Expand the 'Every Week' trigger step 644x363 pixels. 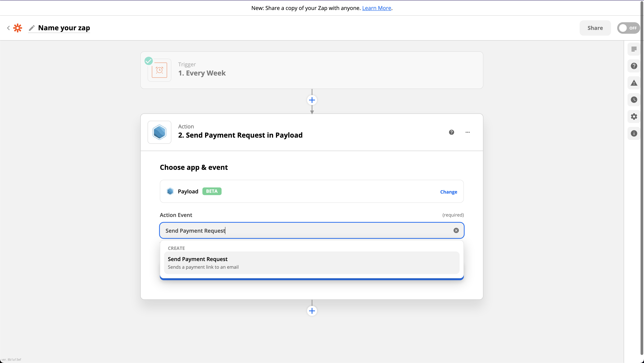tap(312, 70)
